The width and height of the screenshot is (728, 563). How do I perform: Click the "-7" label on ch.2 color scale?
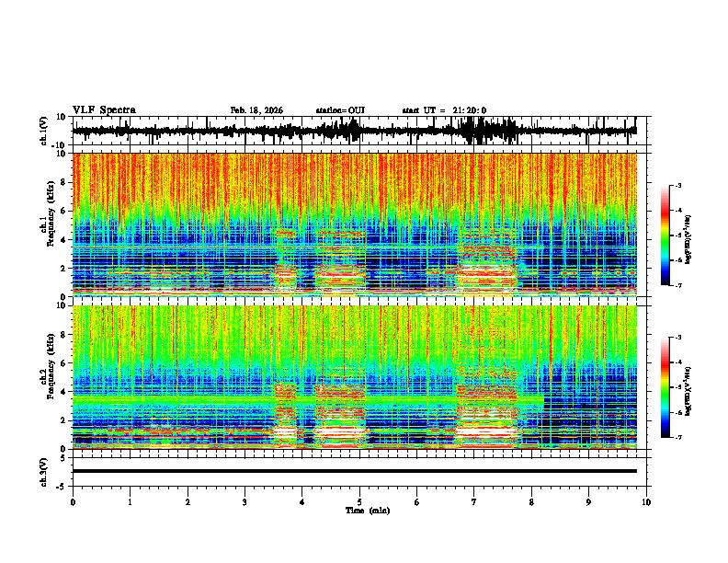[x=677, y=437]
